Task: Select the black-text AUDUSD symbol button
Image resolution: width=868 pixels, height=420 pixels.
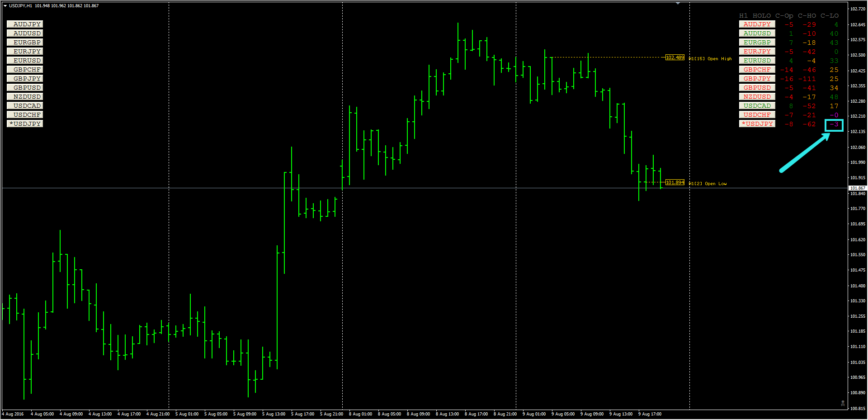Action: [x=25, y=33]
